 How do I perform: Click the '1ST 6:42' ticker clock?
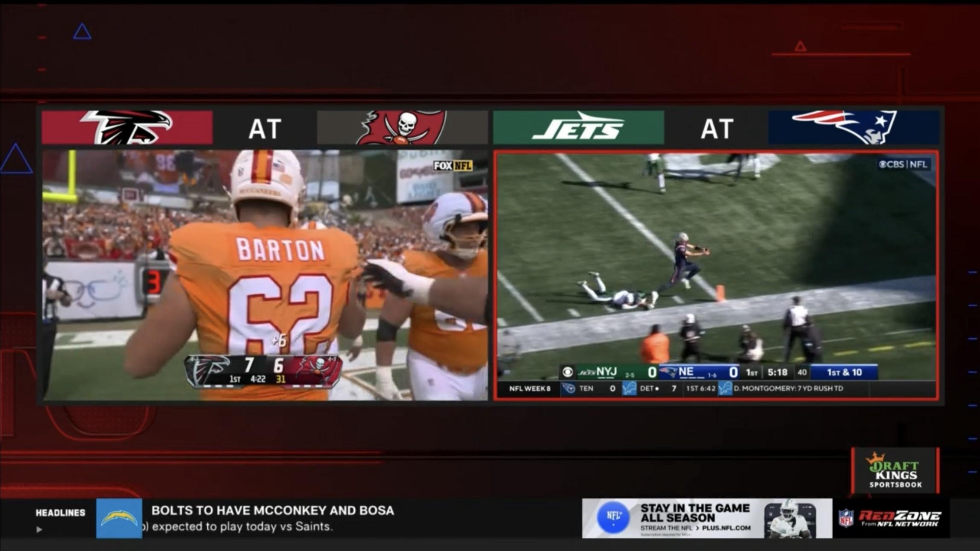[700, 389]
